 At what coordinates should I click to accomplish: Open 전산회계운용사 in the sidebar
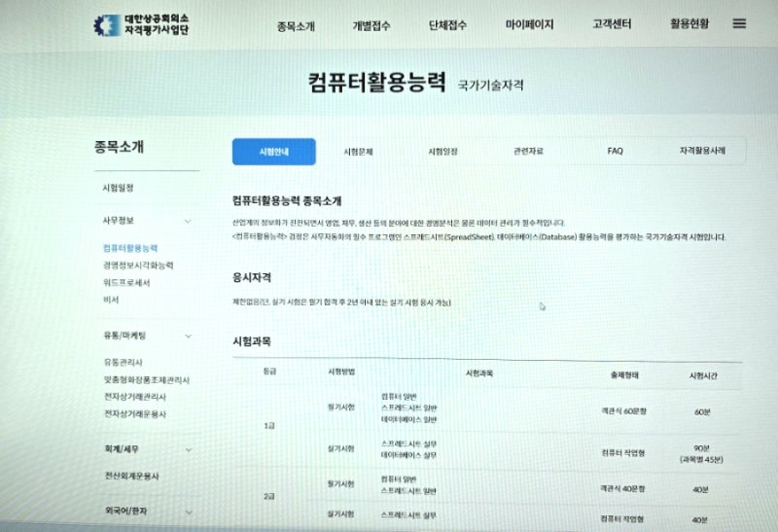pos(132,476)
